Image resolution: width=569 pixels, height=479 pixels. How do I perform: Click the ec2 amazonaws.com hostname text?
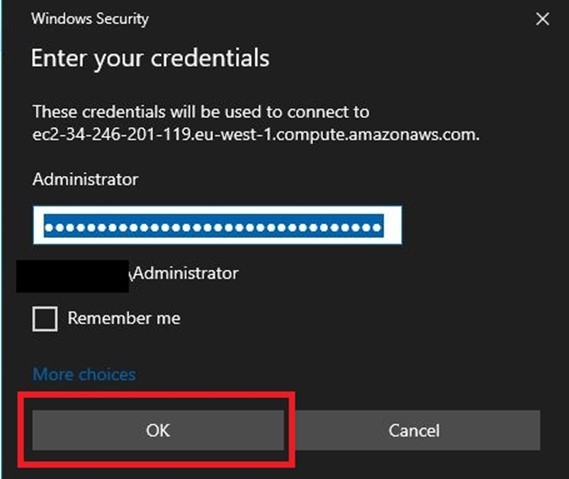[x=256, y=135]
